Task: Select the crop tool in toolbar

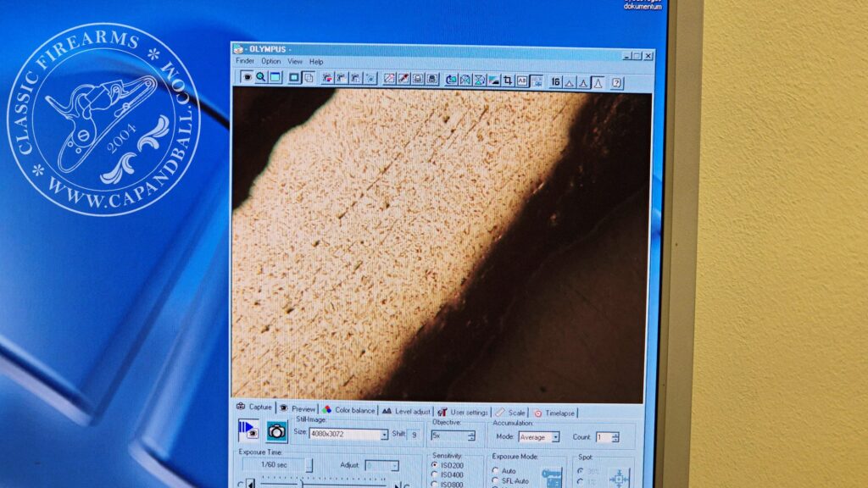Action: pyautogui.click(x=508, y=80)
